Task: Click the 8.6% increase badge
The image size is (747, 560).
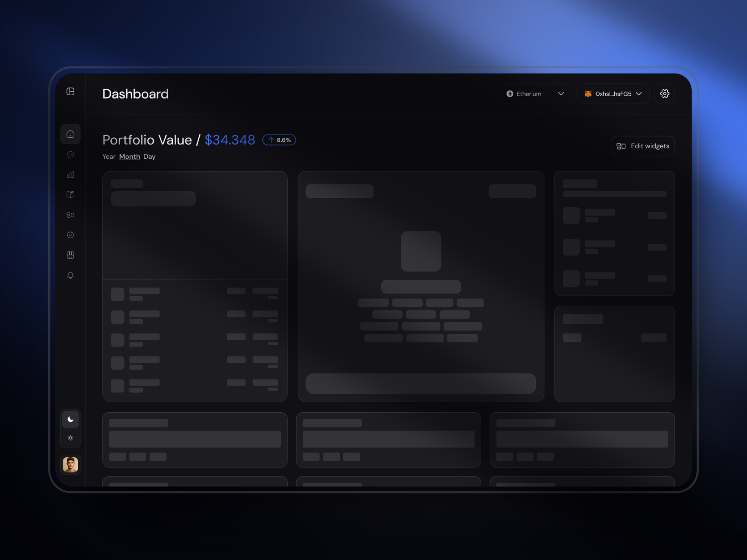Action: (x=279, y=140)
